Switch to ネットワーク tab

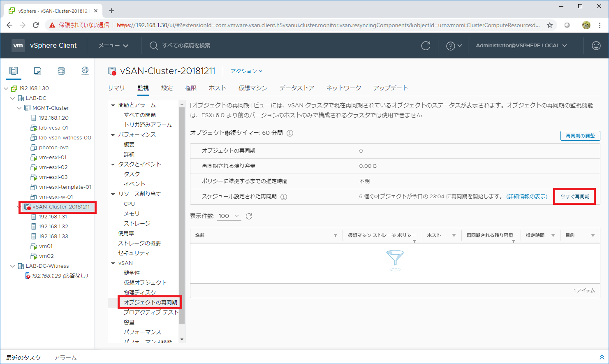tap(344, 88)
